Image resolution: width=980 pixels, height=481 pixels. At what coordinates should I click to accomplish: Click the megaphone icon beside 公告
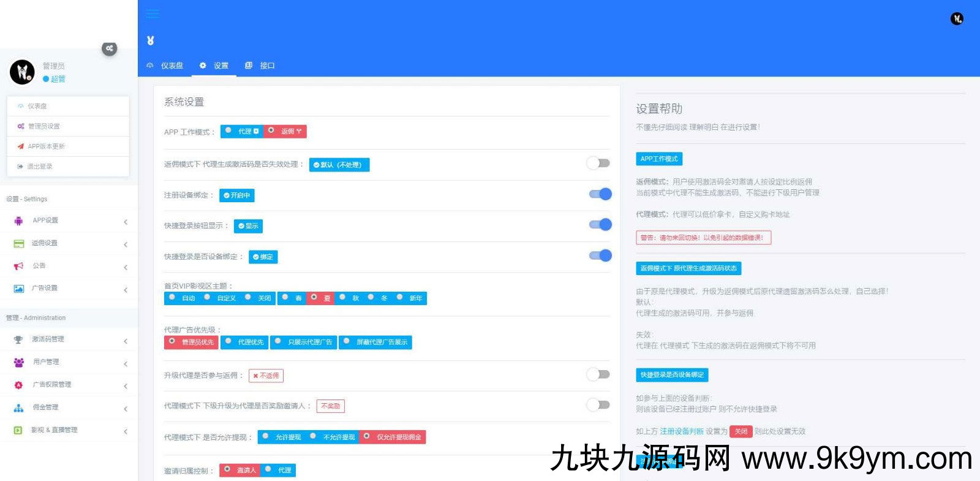pyautogui.click(x=18, y=266)
